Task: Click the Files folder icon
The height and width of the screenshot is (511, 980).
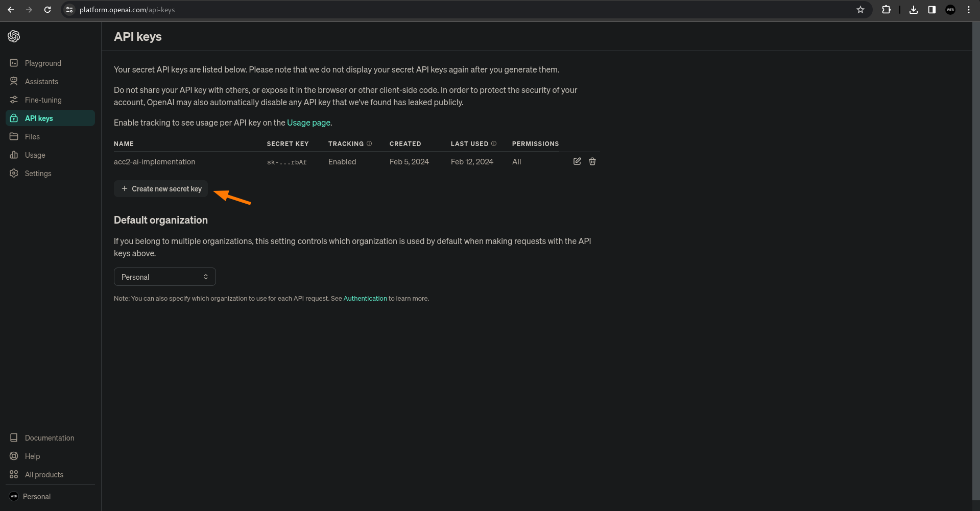Action: [14, 136]
